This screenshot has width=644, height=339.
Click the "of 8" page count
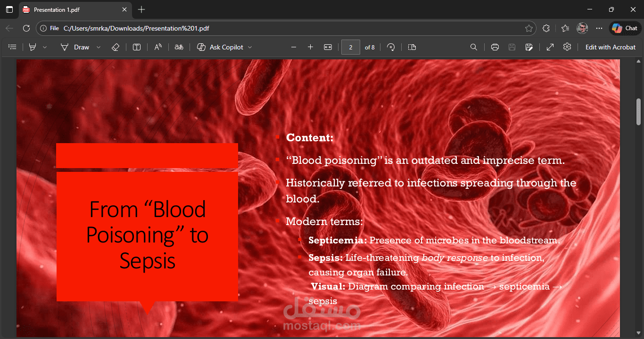370,47
